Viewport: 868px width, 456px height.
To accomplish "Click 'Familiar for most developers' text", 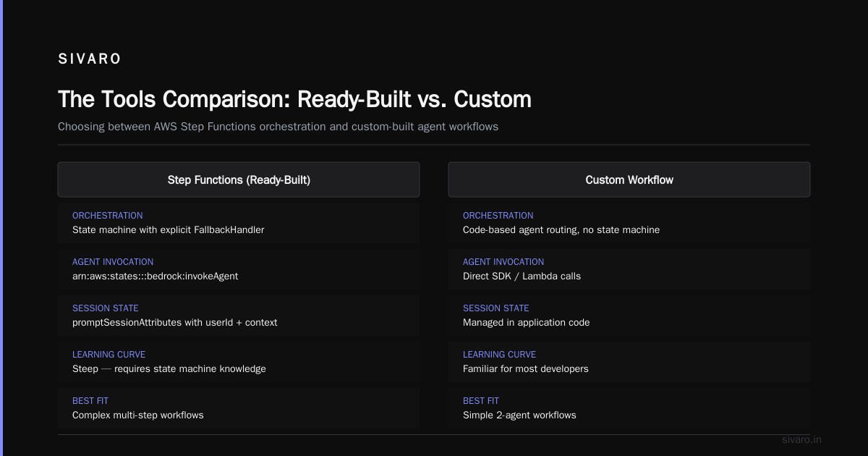I will [x=526, y=369].
